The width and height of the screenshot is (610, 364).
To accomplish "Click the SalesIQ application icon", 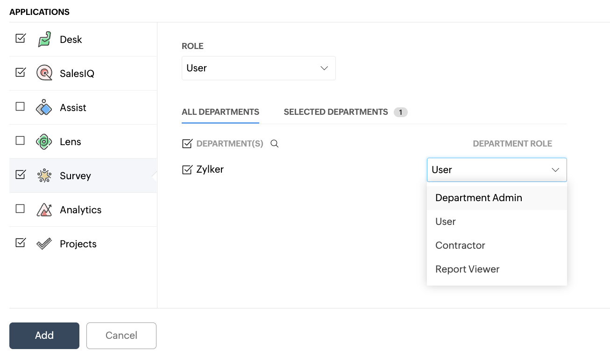I will (44, 73).
